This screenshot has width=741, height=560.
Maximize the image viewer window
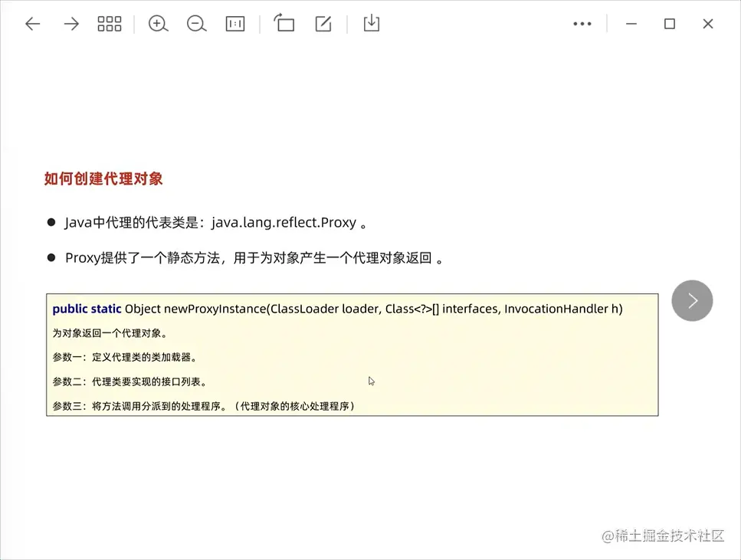(x=670, y=24)
